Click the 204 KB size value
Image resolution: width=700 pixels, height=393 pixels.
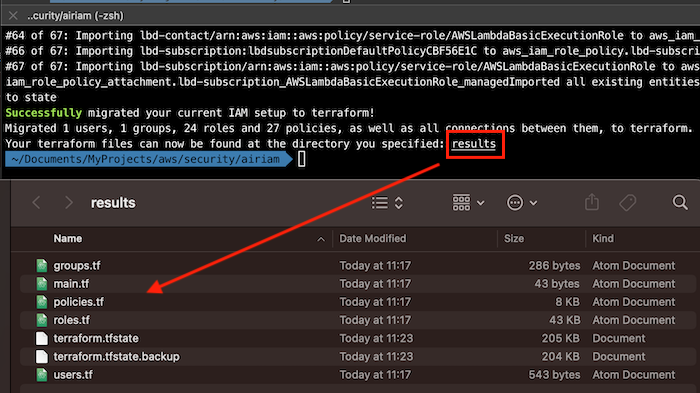pyautogui.click(x=561, y=356)
